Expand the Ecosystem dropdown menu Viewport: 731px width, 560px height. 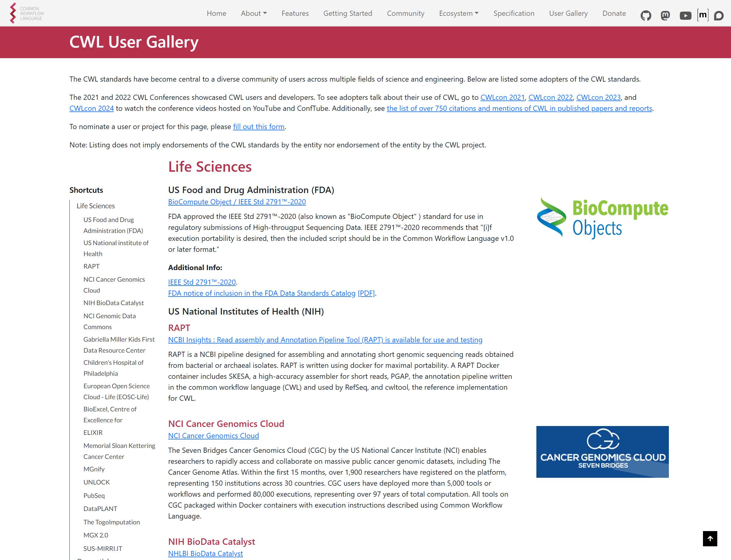(459, 13)
